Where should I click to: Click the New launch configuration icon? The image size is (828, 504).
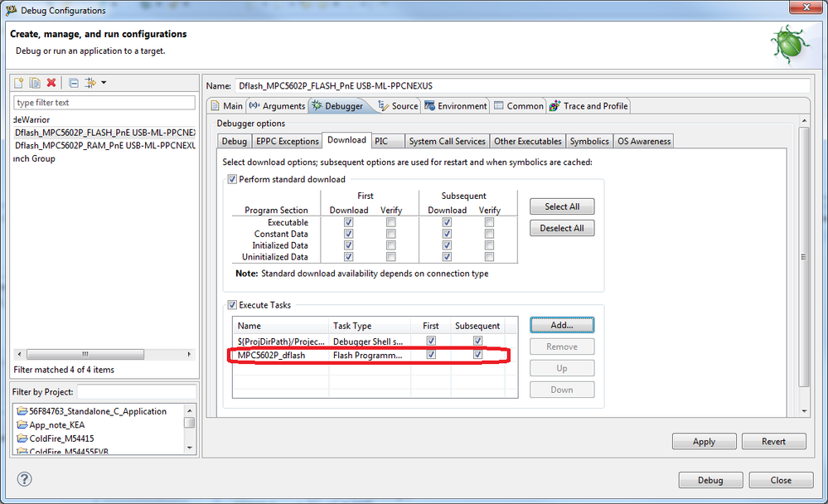point(19,82)
